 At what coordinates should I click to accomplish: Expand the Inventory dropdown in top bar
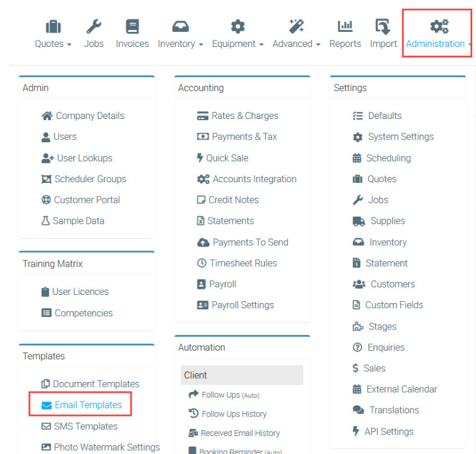(x=180, y=44)
